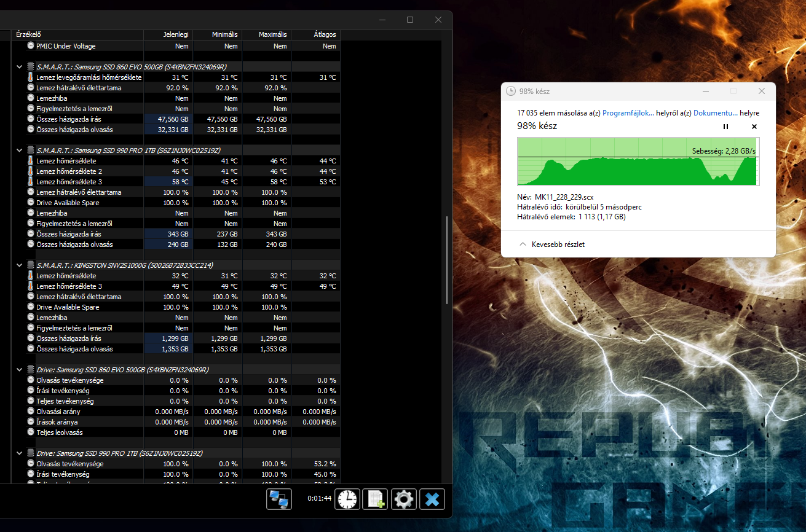
Task: Collapse the S.M.A.R.T. Samsung SSD 990 PRO group
Action: (x=19, y=151)
